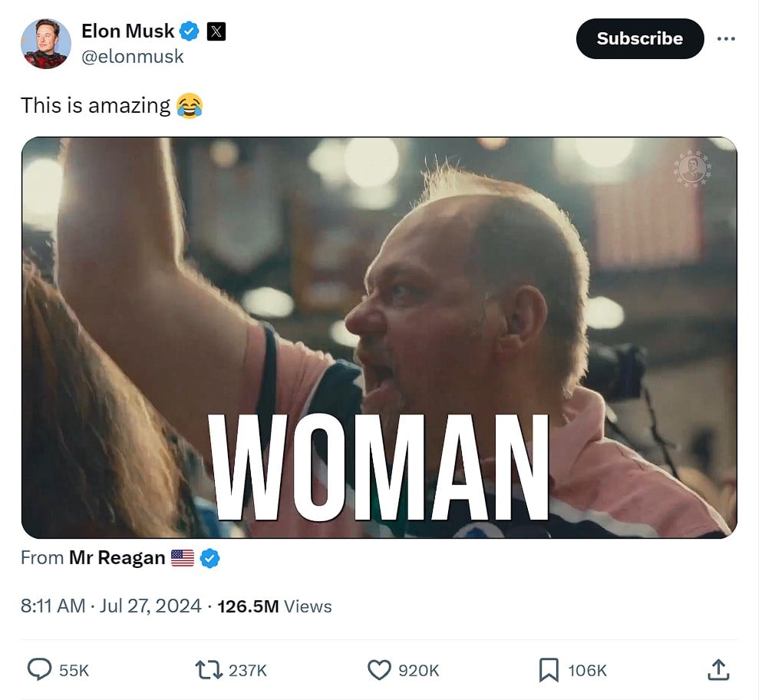This screenshot has height=700, width=765.
Task: Open the share upload arrow icon
Action: click(719, 670)
